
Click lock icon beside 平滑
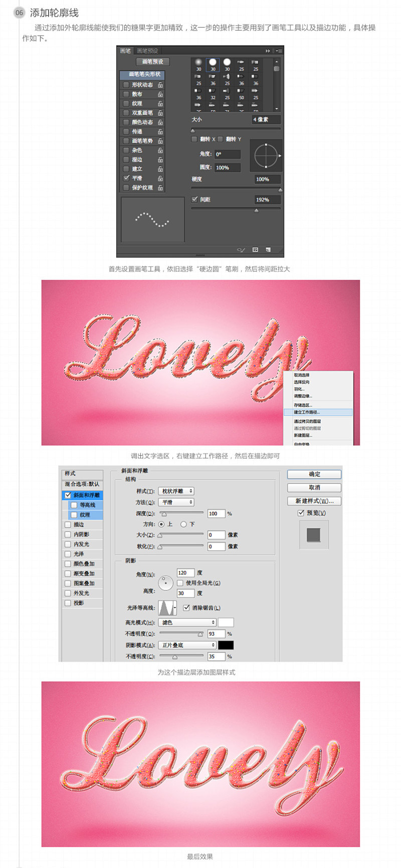tap(160, 178)
